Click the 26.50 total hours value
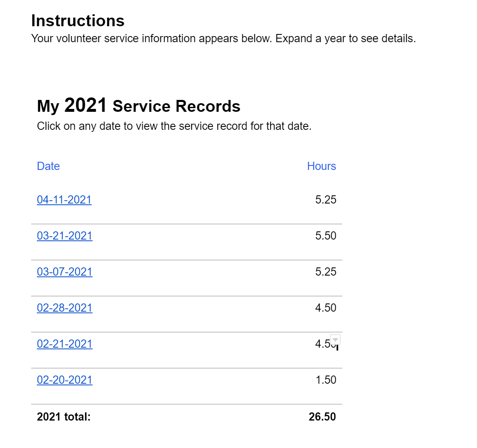Image resolution: width=477 pixels, height=448 pixels. (322, 417)
